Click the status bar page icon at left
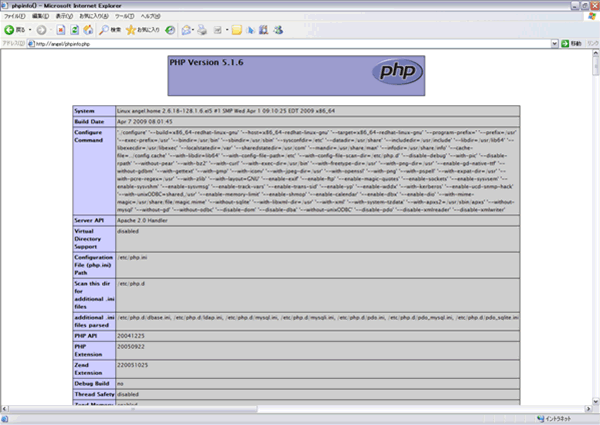Image resolution: width=600 pixels, height=425 pixels. (x=5, y=419)
